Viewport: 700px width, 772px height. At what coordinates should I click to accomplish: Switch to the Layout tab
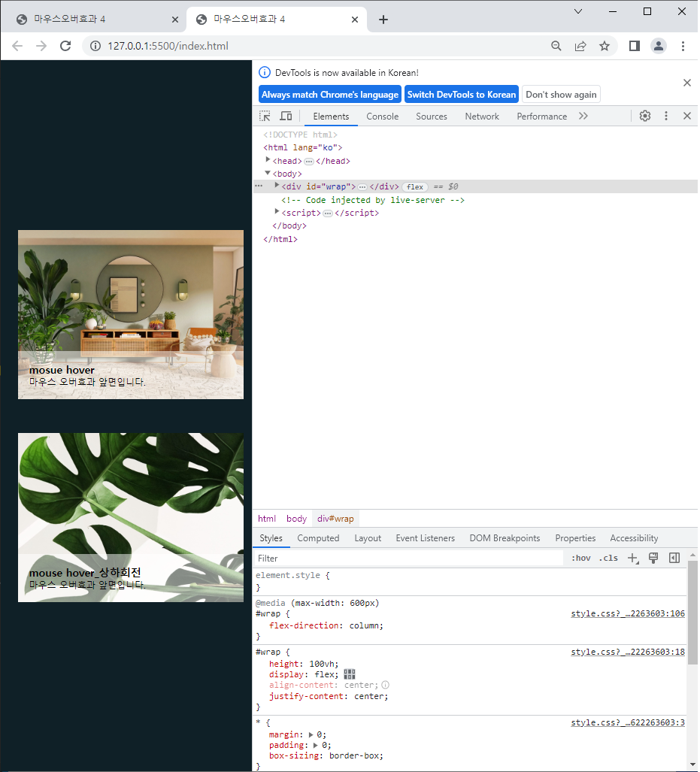(x=368, y=538)
